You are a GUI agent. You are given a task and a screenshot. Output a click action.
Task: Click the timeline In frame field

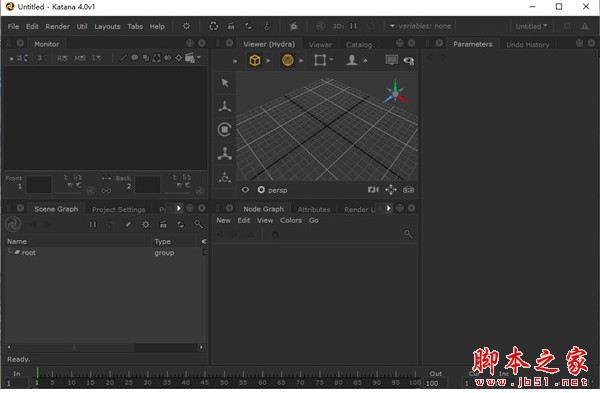pyautogui.click(x=17, y=383)
